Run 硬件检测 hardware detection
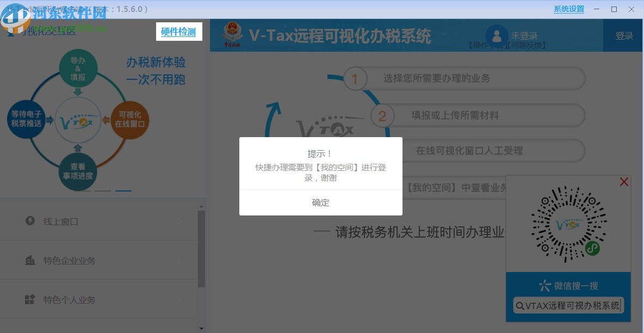Screen dimensions: 644x333 [x=179, y=32]
